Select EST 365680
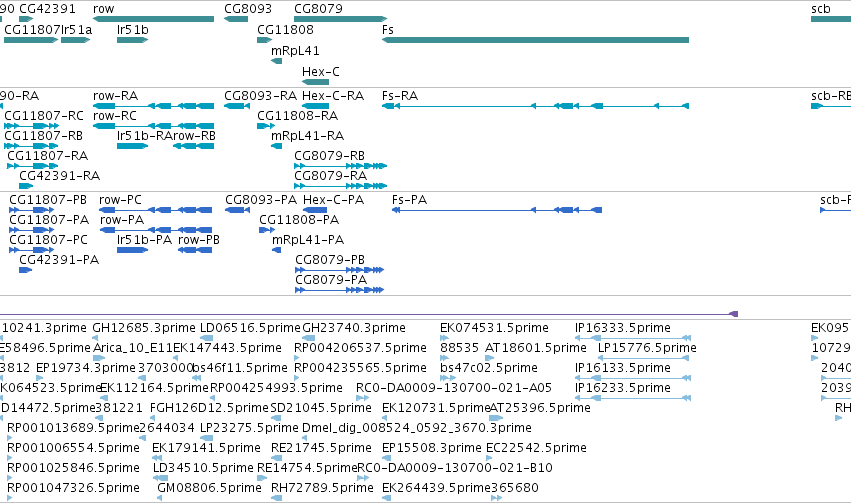The width and height of the screenshot is (851, 503). [x=515, y=488]
